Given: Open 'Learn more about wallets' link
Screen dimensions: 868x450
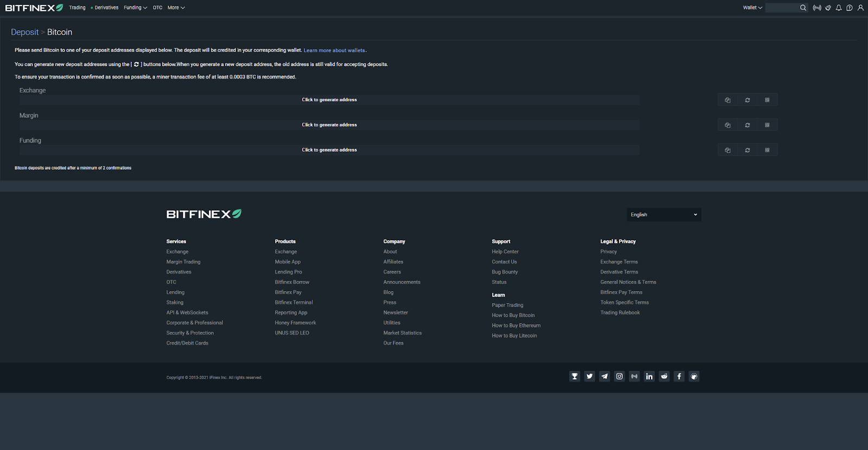Looking at the screenshot, I should [334, 50].
